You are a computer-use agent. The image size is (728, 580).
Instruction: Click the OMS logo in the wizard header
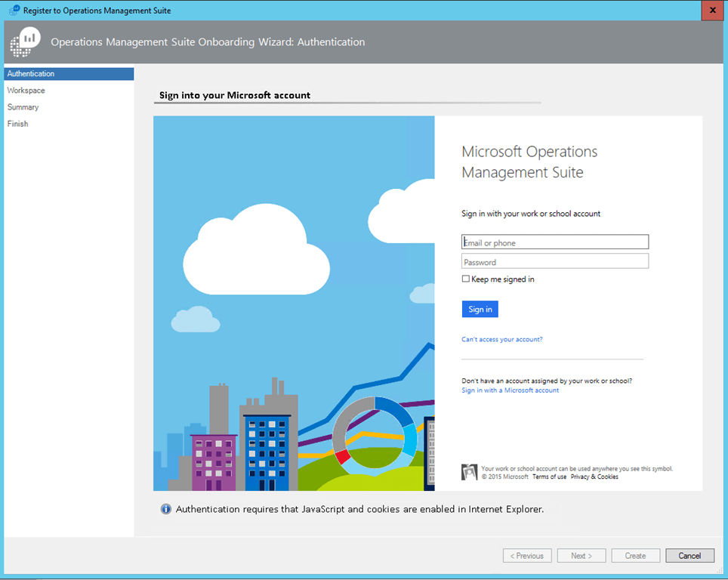(x=25, y=42)
